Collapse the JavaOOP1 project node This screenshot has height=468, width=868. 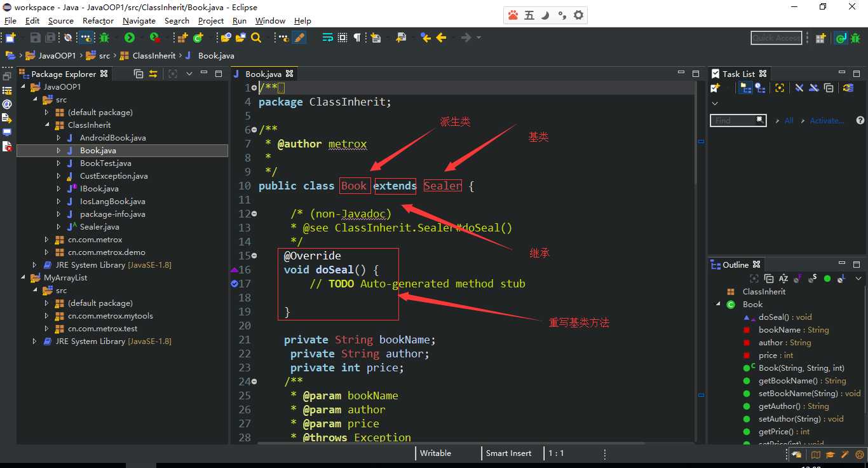[24, 86]
